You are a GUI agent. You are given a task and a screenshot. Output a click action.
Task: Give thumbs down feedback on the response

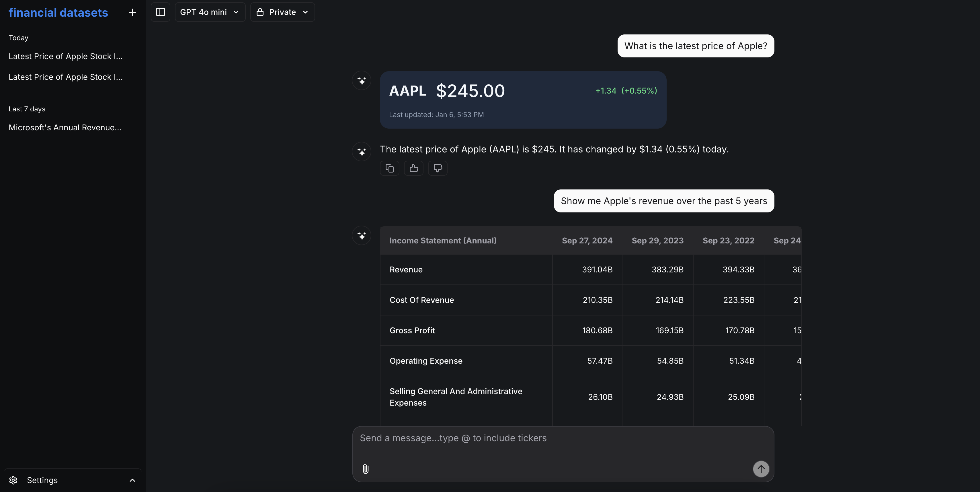[x=437, y=168]
